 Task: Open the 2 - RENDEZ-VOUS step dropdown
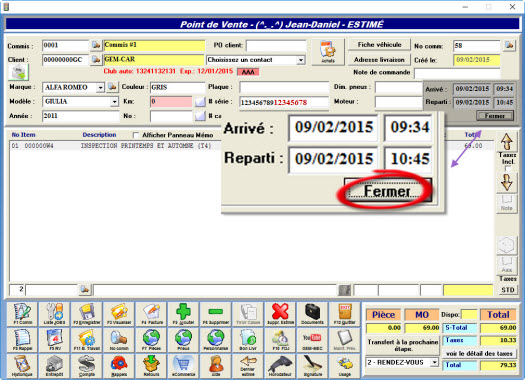[x=434, y=362]
